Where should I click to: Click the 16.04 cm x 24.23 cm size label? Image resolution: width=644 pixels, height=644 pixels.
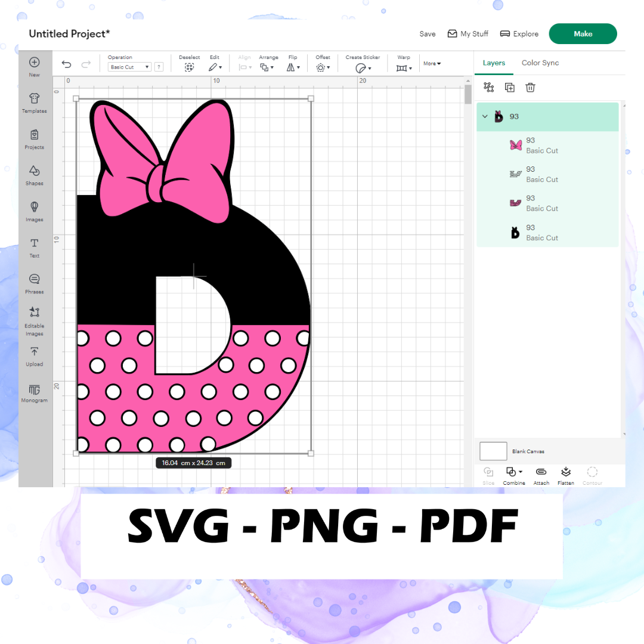pyautogui.click(x=193, y=463)
